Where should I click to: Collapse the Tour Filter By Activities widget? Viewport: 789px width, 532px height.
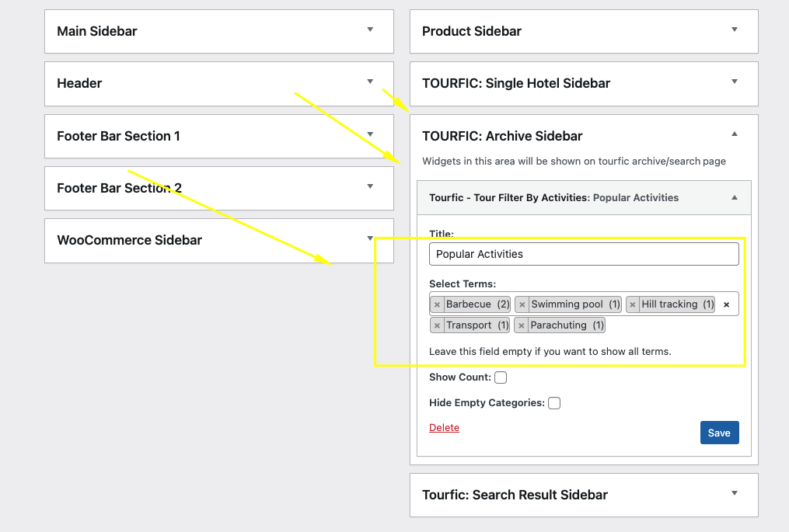pos(734,197)
